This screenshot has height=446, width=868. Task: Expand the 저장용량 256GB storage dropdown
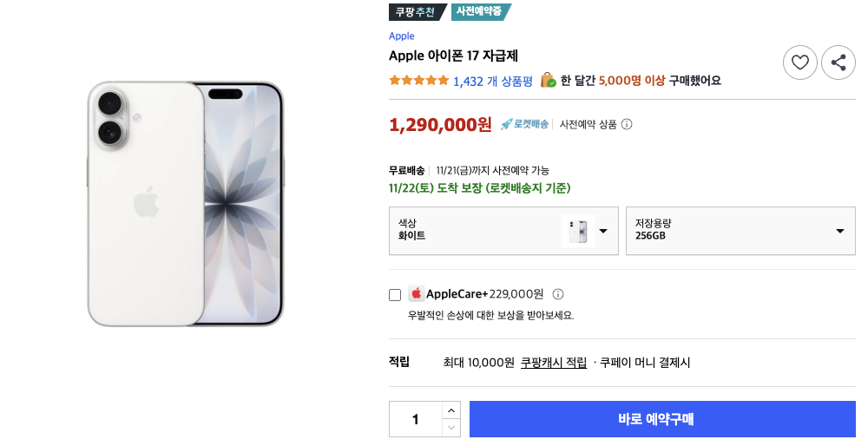point(740,231)
